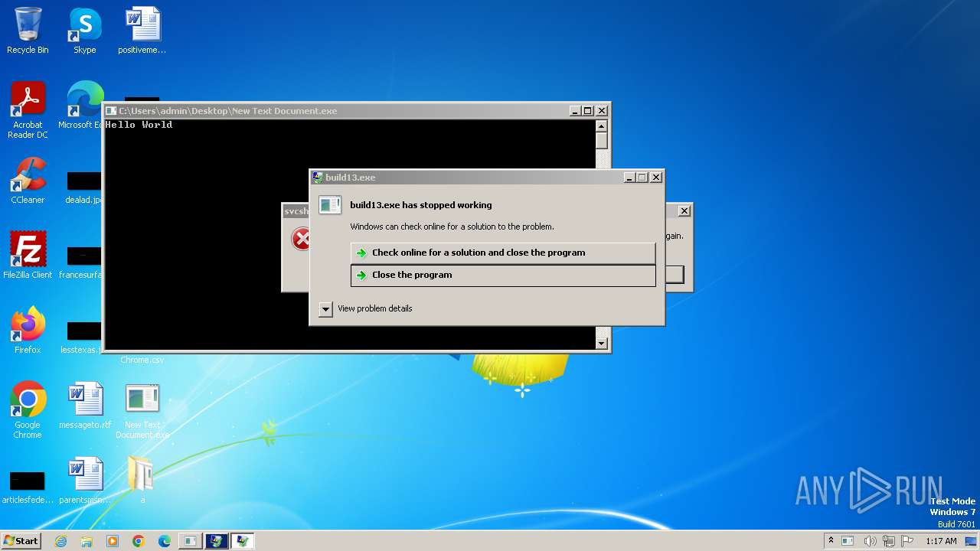Open the Start menu
This screenshot has width=980, height=551.
21,541
